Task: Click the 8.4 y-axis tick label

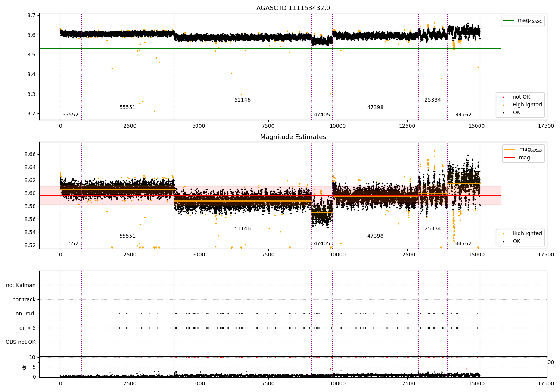Action: pyautogui.click(x=31, y=74)
